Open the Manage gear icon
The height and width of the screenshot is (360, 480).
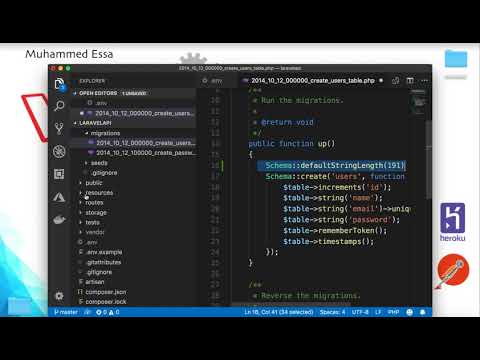pos(59,296)
